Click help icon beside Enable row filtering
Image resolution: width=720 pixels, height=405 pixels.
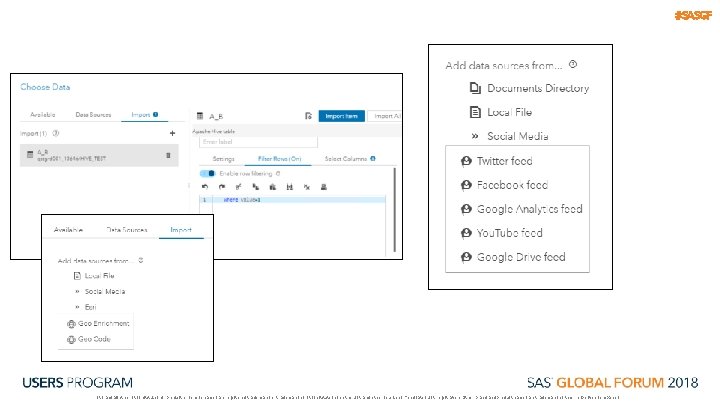[278, 174]
